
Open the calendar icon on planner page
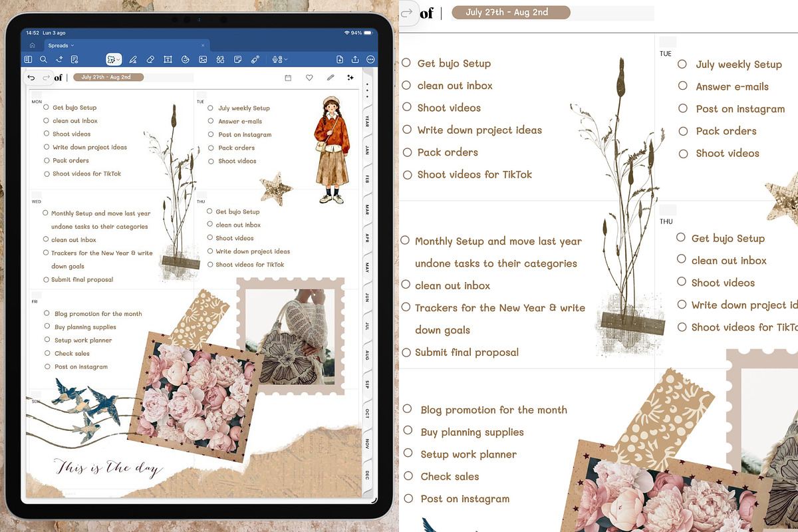288,78
